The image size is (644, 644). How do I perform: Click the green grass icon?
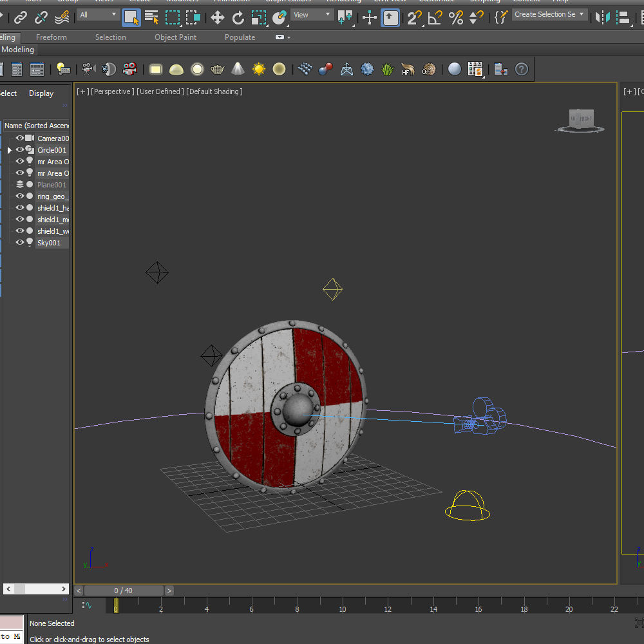tap(387, 69)
